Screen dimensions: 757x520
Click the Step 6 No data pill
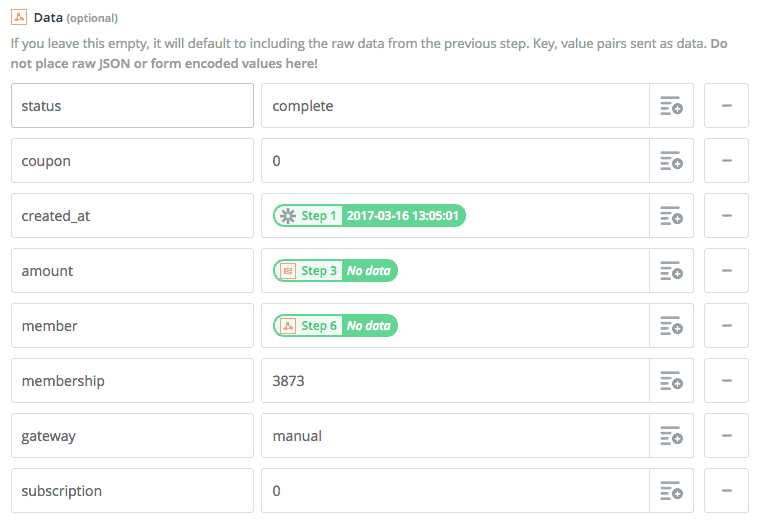[335, 326]
